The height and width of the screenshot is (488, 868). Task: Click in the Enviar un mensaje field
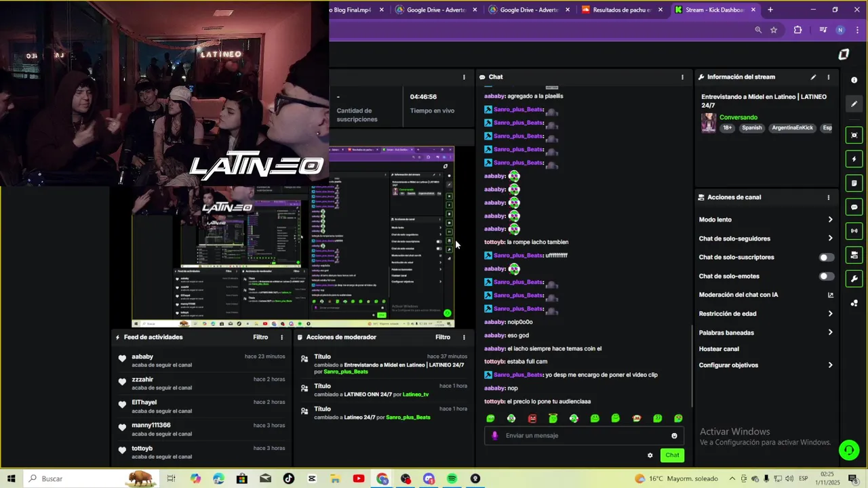tap(583, 436)
